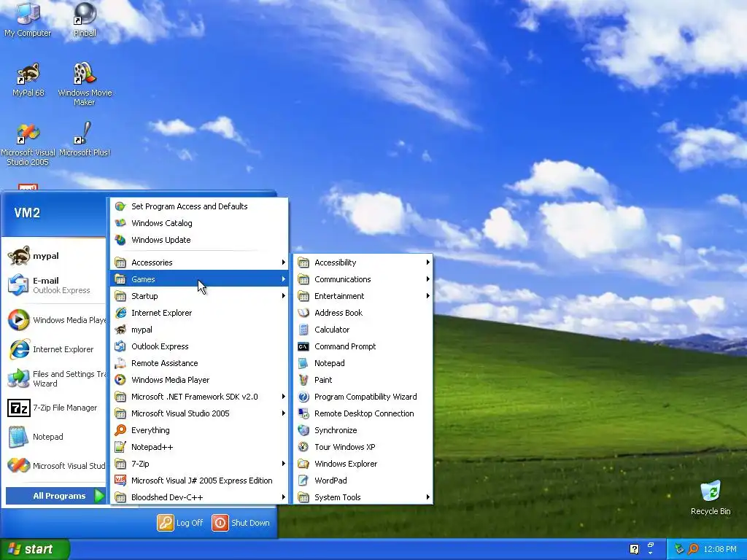Expand Microsoft Visual Studio 2005 folder in All Programs
The width and height of the screenshot is (747, 560).
pos(199,413)
